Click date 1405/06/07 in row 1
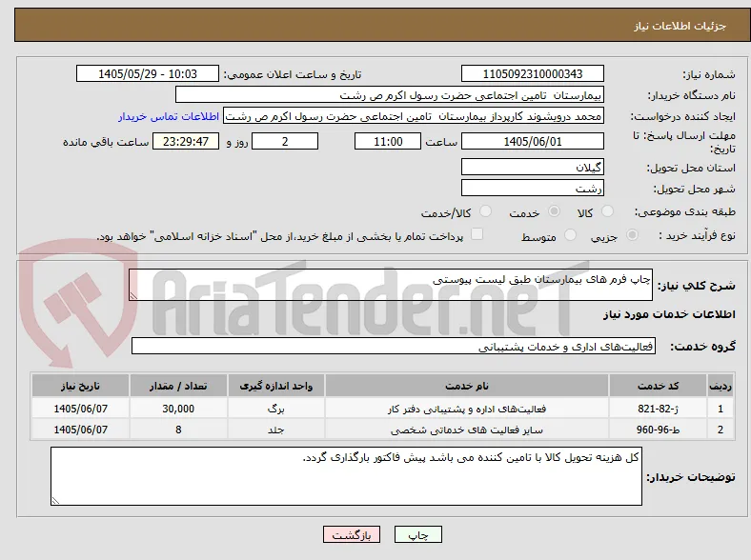 [80, 409]
